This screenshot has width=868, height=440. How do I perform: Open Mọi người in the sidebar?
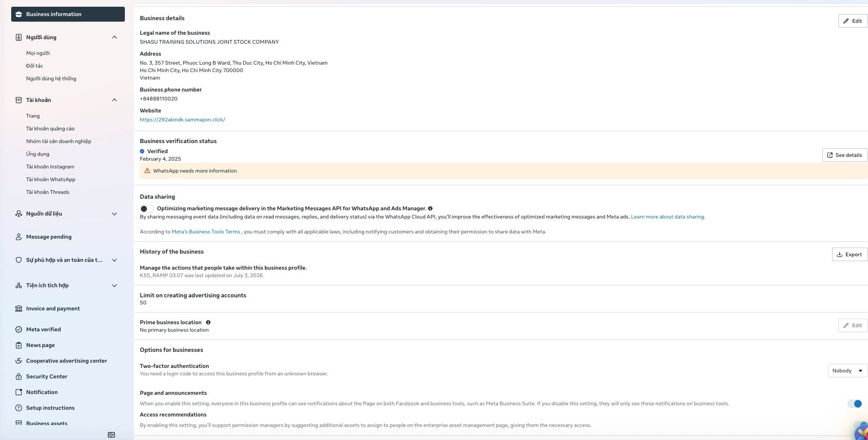38,53
